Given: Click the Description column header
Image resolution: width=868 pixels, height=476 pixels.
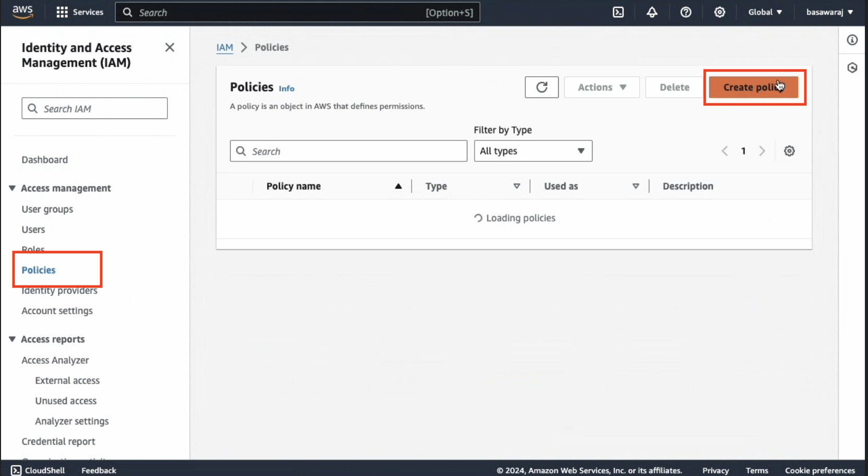Looking at the screenshot, I should pyautogui.click(x=688, y=186).
